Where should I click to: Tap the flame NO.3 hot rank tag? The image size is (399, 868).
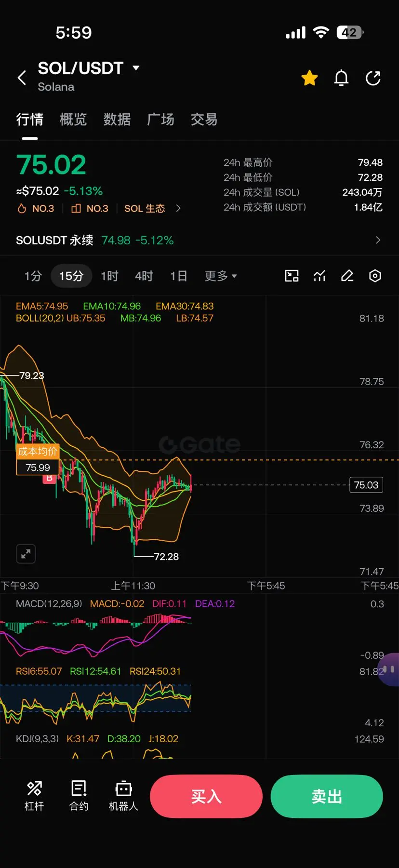point(36,208)
